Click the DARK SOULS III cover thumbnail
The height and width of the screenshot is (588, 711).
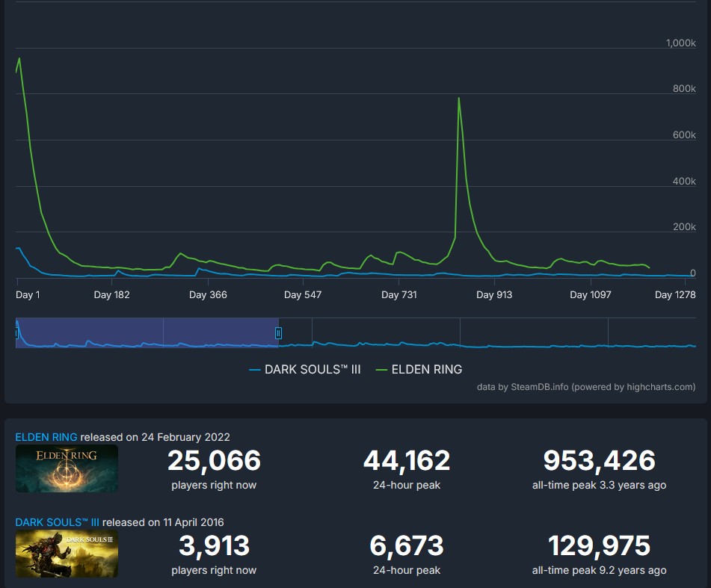(x=67, y=554)
